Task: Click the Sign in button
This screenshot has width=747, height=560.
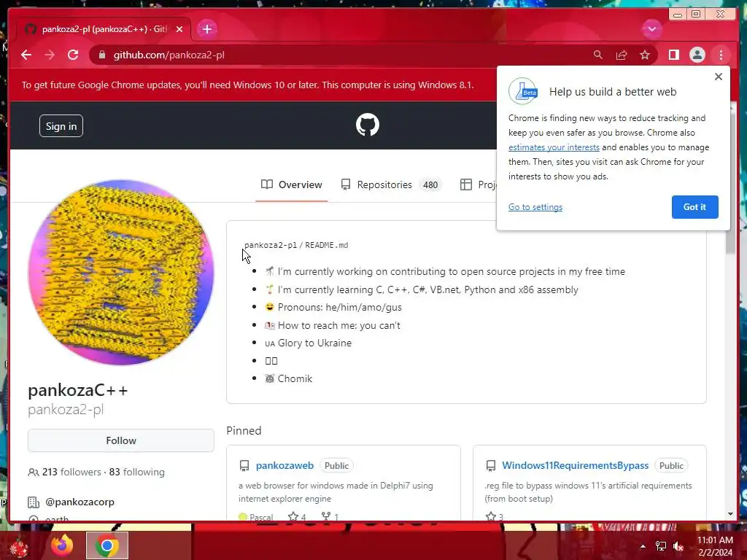Action: pyautogui.click(x=61, y=126)
